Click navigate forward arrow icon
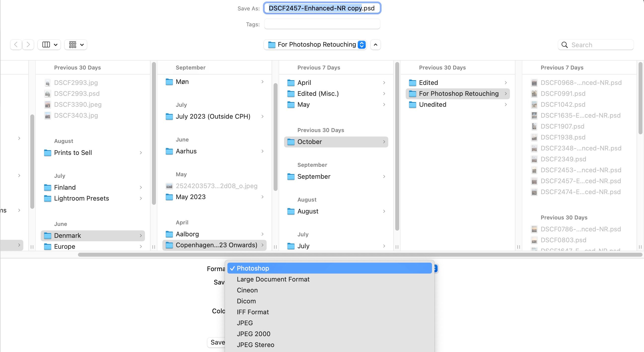Viewport: 644px width, 352px height. pyautogui.click(x=28, y=45)
